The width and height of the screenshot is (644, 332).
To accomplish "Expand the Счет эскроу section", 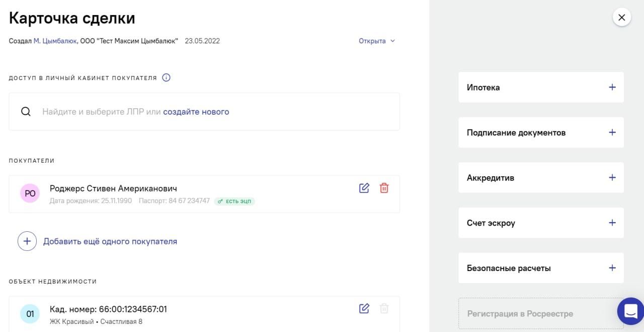I will pos(612,223).
